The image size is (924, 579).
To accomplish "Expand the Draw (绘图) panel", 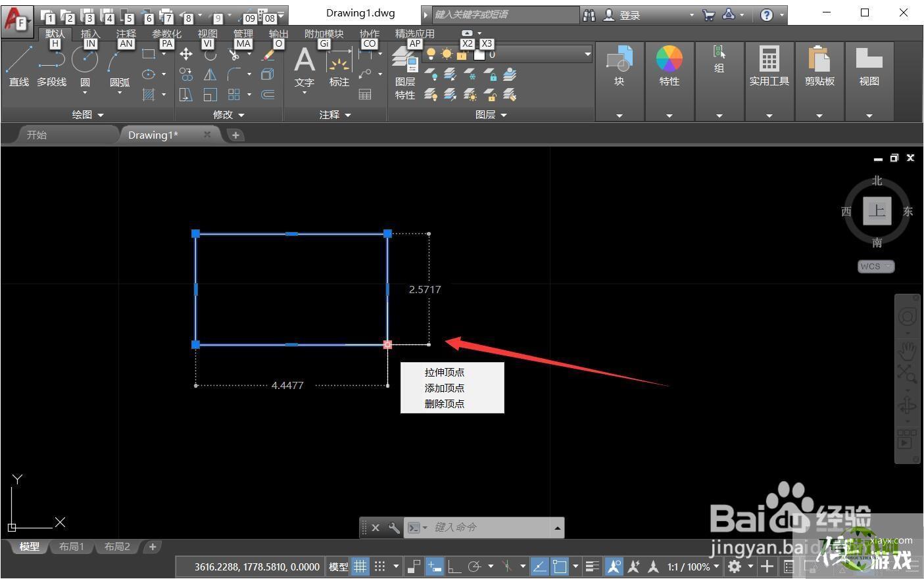I will pos(87,114).
